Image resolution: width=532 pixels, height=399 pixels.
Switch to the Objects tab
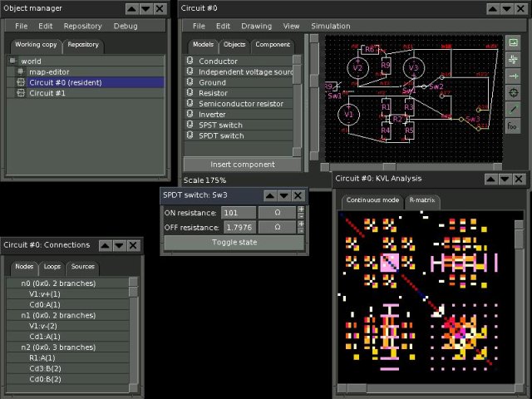click(x=234, y=45)
